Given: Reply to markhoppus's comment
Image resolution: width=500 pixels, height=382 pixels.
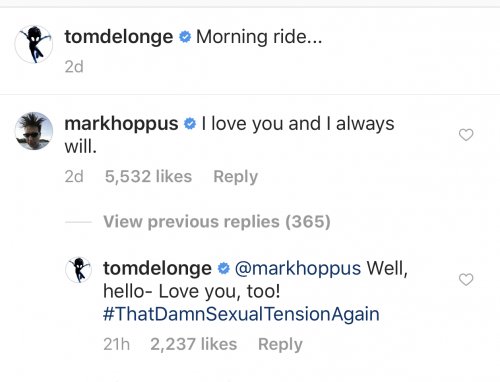Looking at the screenshot, I should pos(235,177).
